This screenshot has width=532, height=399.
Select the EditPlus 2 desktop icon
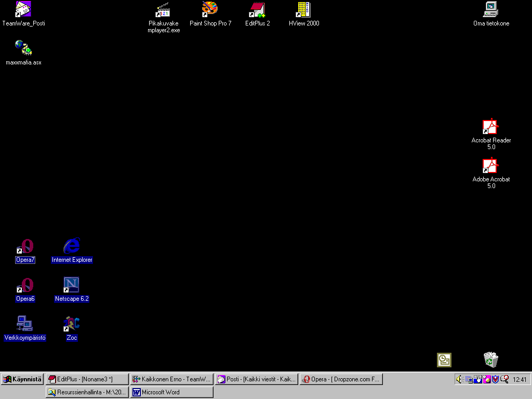tap(257, 9)
